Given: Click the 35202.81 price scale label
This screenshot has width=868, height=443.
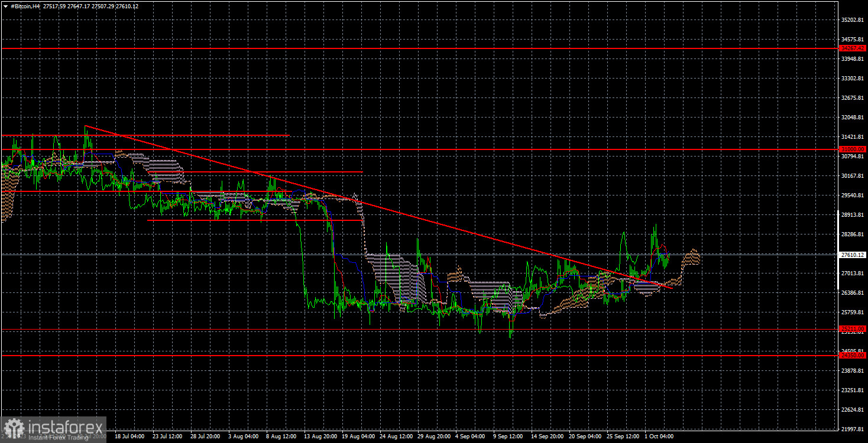Looking at the screenshot, I should [853, 20].
